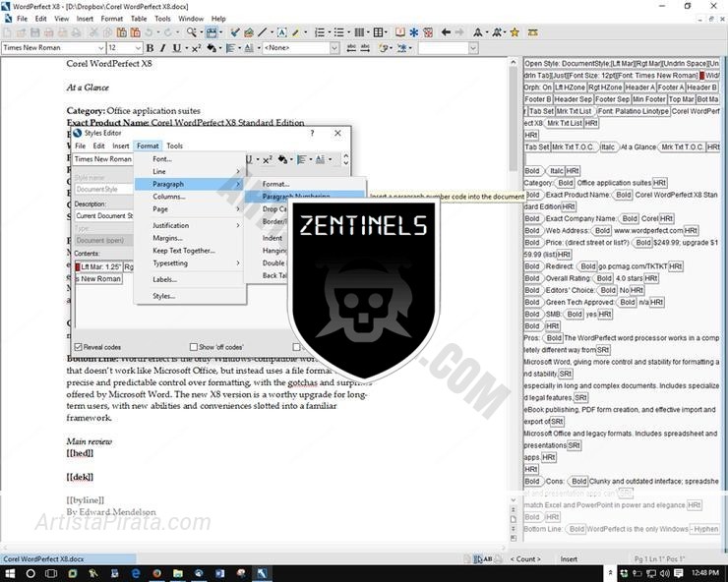
Task: Open the Tools menu in Styles Editor
Action: (x=174, y=145)
